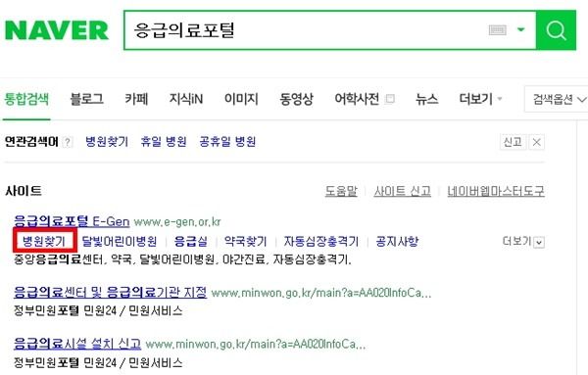The image size is (588, 375).
Task: Click related search 공휴일 병원
Action: click(227, 142)
